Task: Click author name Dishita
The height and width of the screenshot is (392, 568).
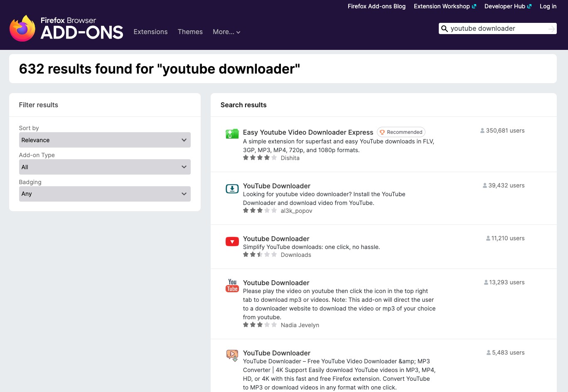Action: click(290, 158)
